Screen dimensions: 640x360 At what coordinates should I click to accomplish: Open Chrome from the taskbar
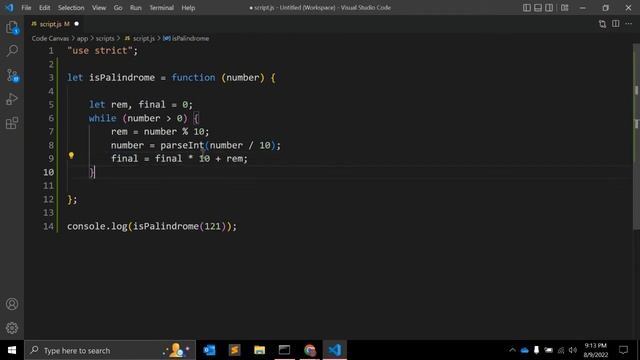309,350
